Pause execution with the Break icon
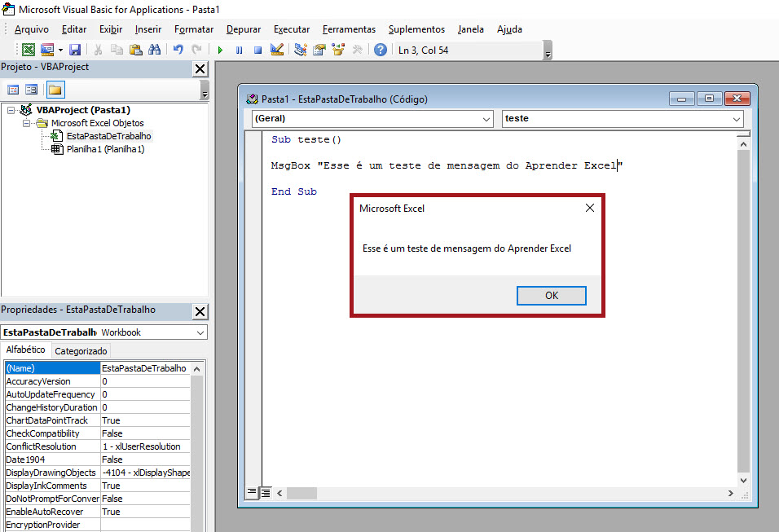The height and width of the screenshot is (532, 779). (239, 50)
